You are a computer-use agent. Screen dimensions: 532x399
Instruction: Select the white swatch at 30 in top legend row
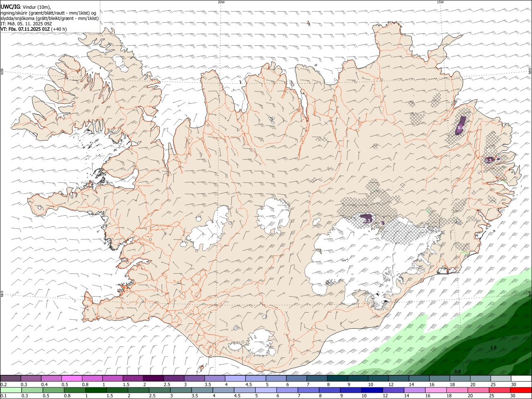tap(521, 378)
